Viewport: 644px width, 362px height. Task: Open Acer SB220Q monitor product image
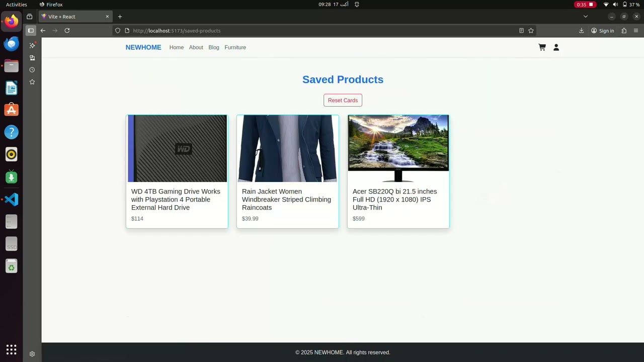[398, 148]
